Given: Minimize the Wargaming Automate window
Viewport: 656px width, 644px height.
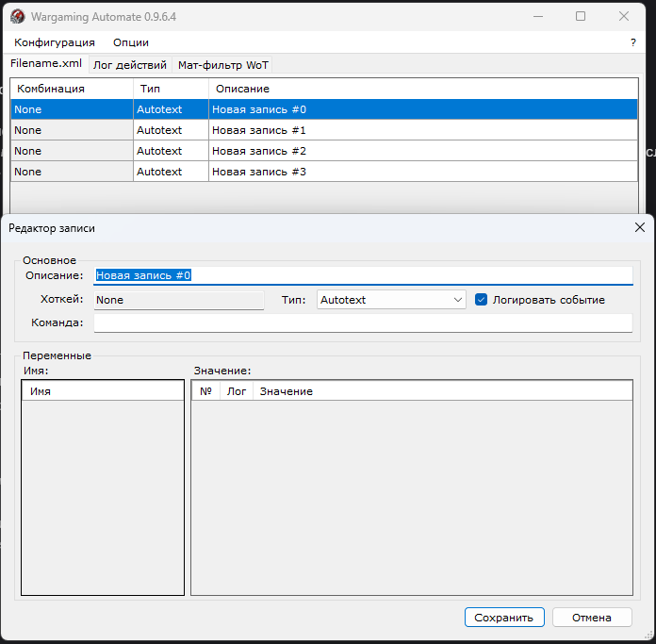Looking at the screenshot, I should (538, 17).
